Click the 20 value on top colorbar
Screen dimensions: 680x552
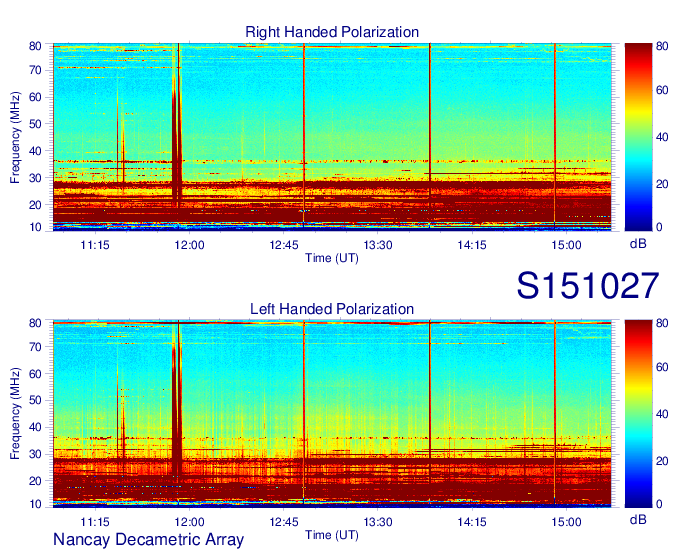click(662, 184)
